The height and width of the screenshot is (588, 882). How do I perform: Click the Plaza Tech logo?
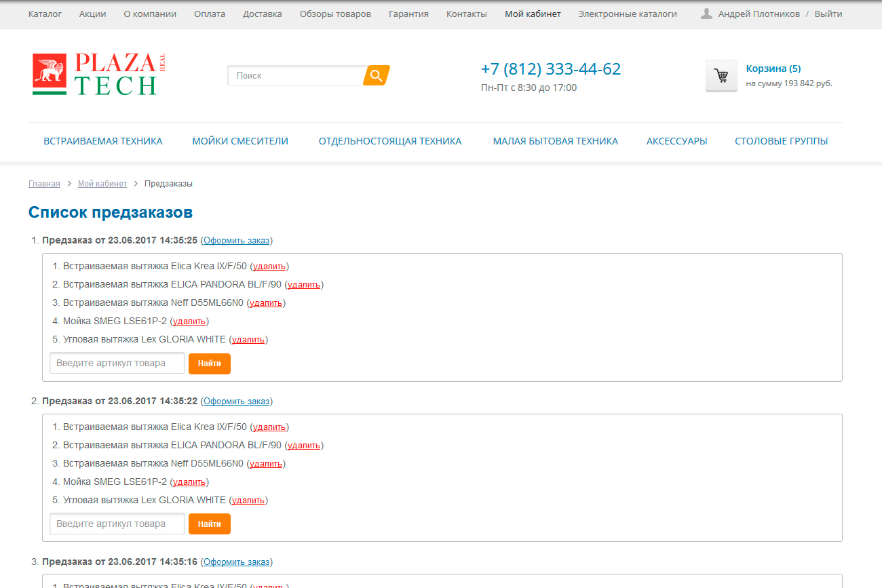pyautogui.click(x=99, y=74)
